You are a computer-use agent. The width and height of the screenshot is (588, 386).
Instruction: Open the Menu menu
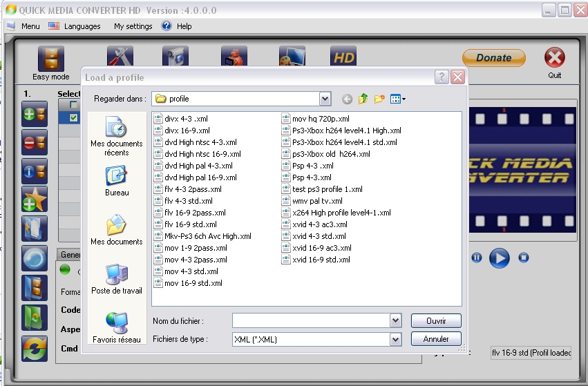pyautogui.click(x=30, y=26)
